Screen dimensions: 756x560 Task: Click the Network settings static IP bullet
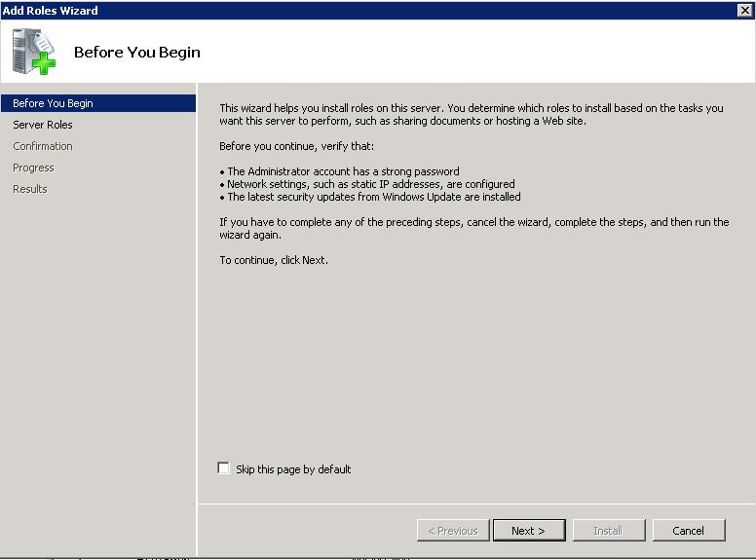(x=371, y=184)
